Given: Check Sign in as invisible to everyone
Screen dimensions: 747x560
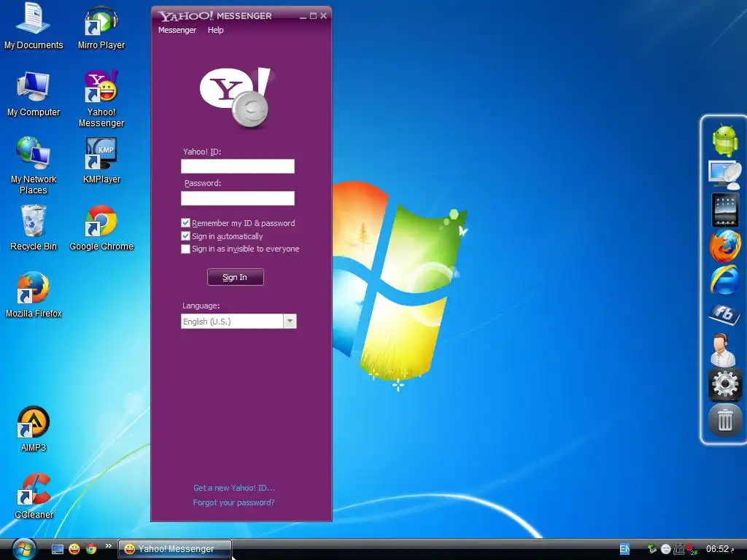Looking at the screenshot, I should (186, 249).
